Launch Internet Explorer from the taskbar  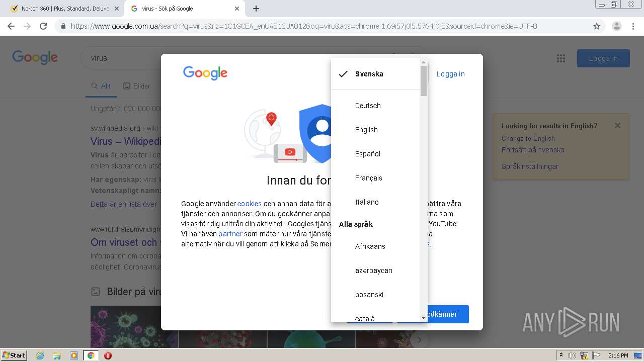point(40,355)
